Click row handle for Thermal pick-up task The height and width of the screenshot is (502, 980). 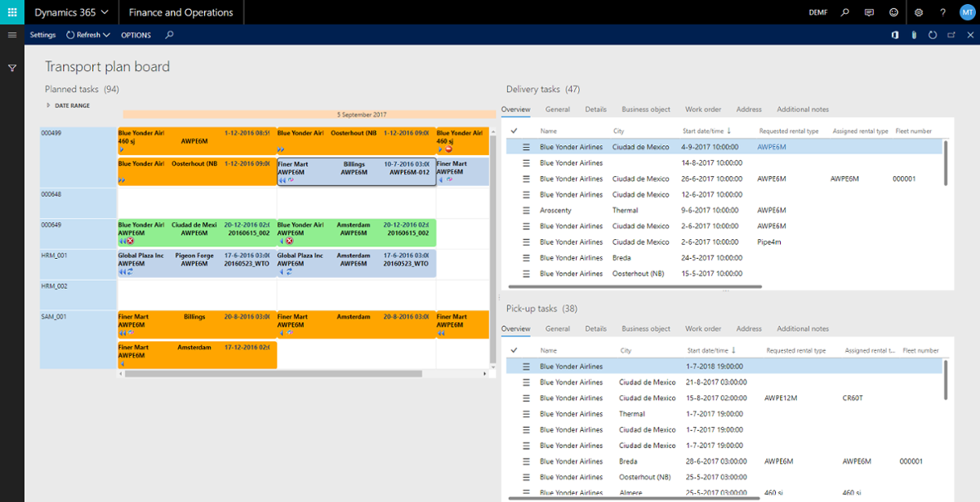526,414
